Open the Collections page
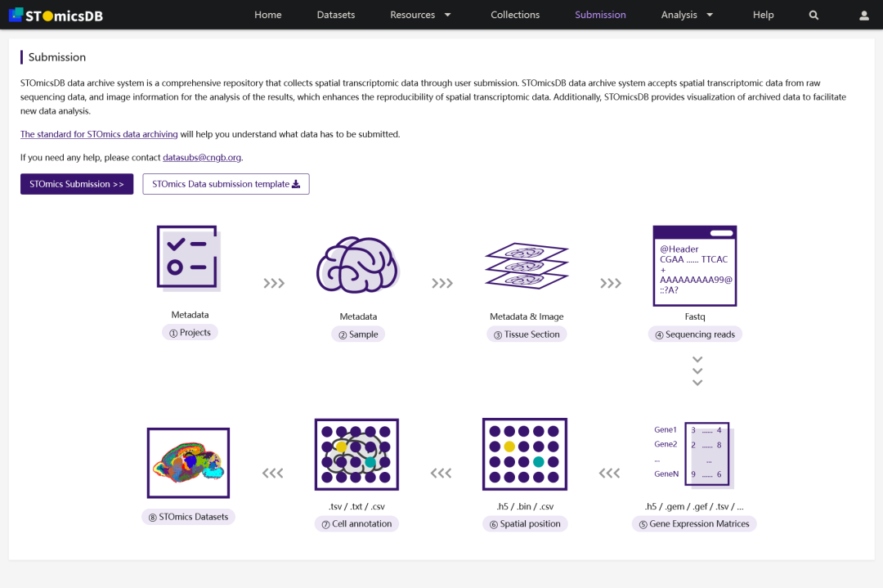Viewport: 883px width, 588px height. click(515, 16)
